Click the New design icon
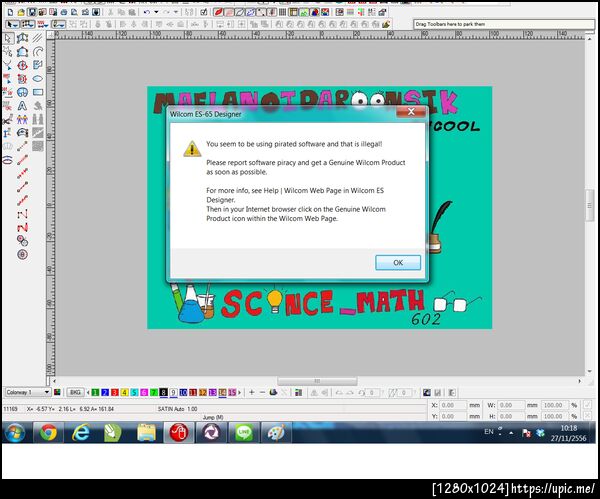 (10, 12)
